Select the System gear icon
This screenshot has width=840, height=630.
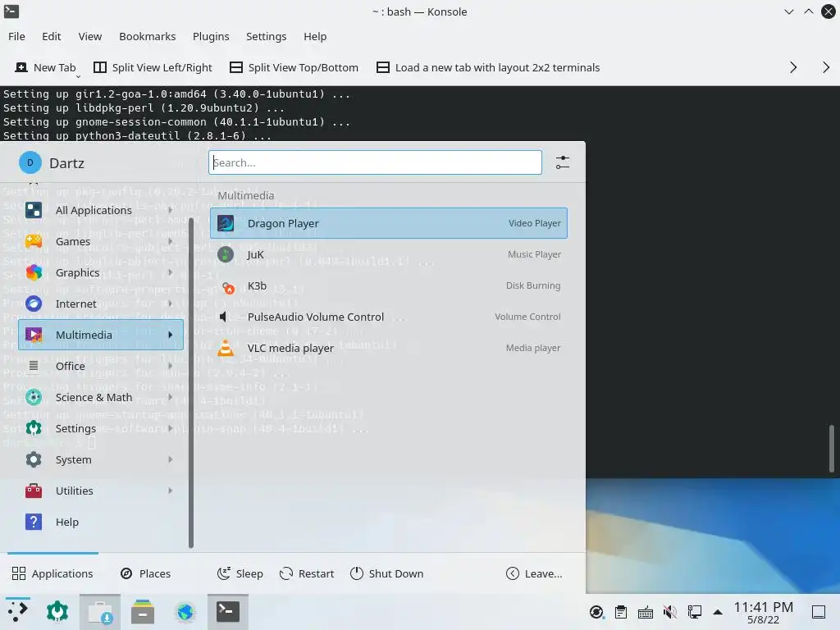coord(34,459)
